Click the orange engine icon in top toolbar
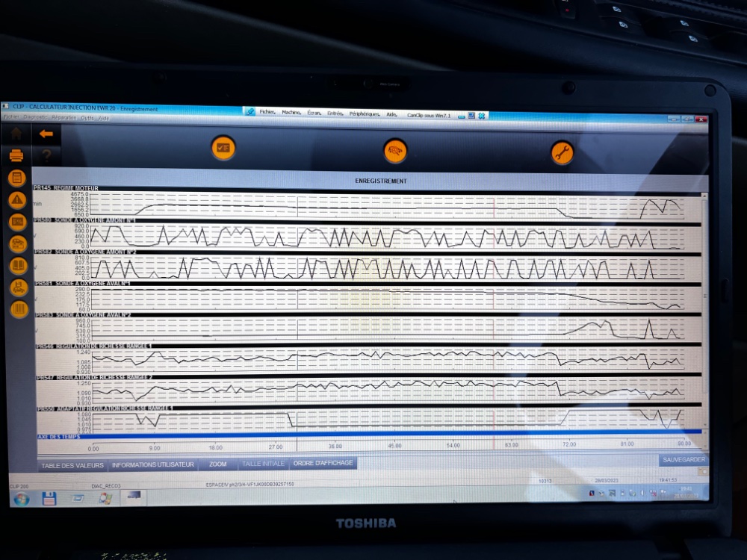 [395, 151]
